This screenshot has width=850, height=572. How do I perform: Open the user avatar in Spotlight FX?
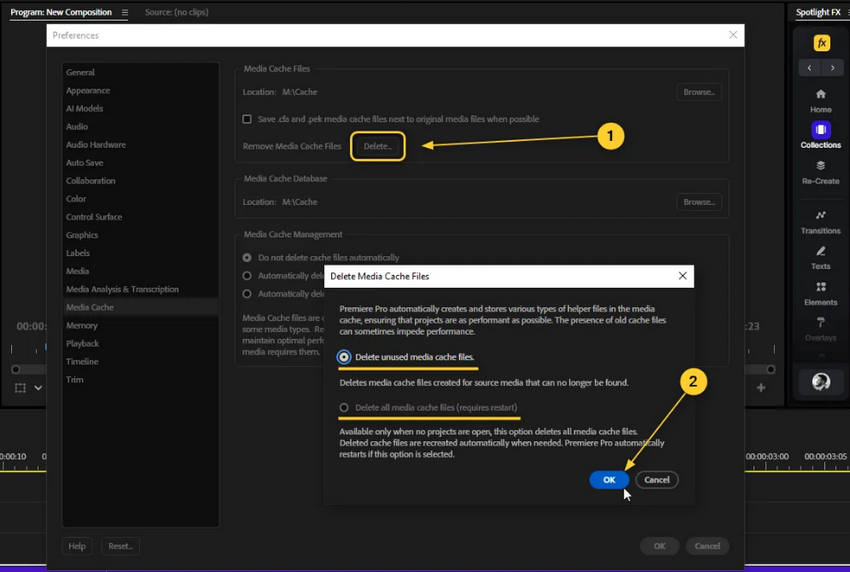coord(821,382)
